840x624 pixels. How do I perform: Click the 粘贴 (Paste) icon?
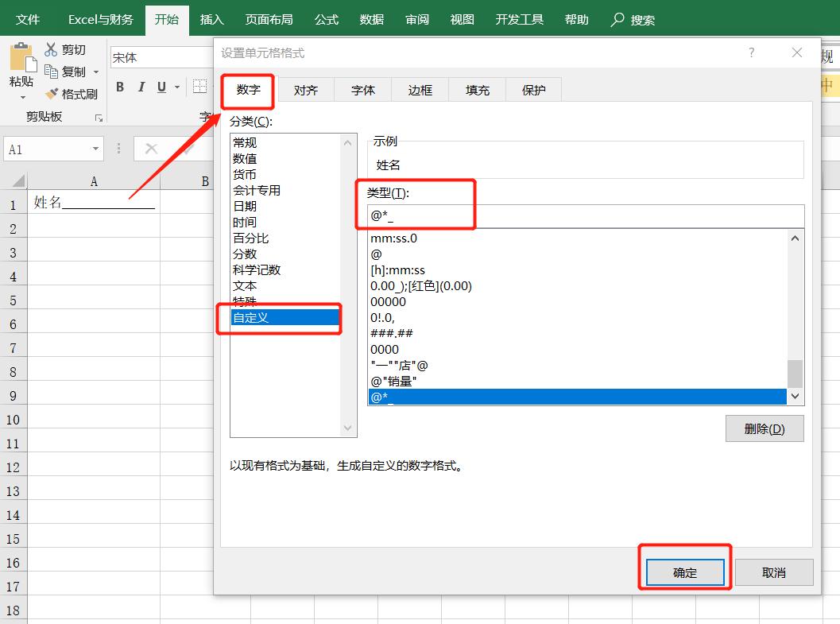21,60
